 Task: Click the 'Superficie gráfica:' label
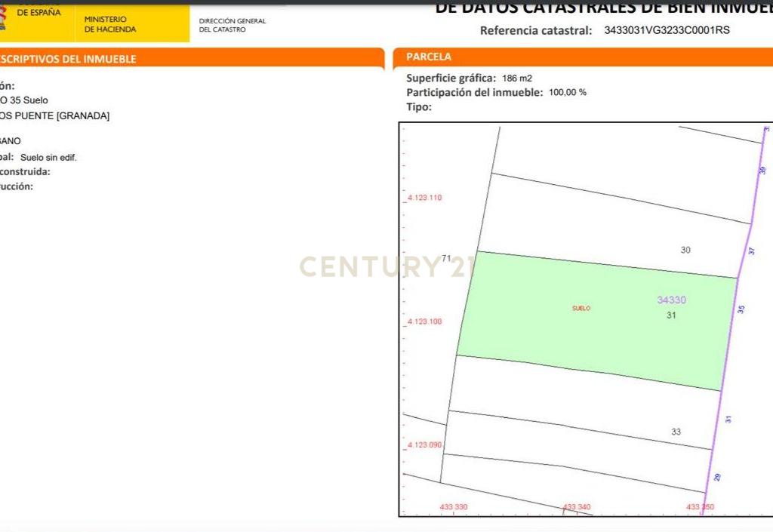[x=451, y=78]
